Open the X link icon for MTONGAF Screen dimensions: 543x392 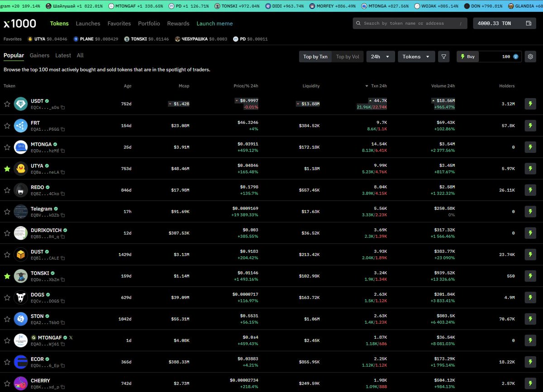tap(71, 338)
